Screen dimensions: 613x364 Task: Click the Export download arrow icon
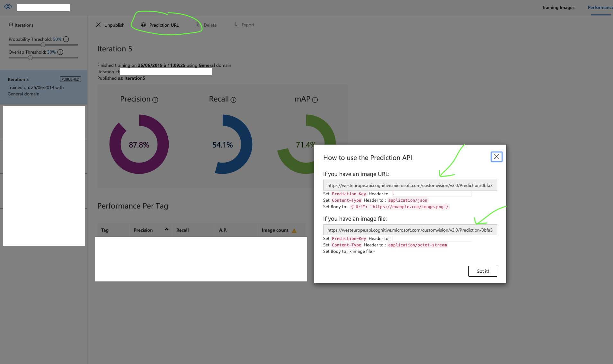pyautogui.click(x=235, y=25)
